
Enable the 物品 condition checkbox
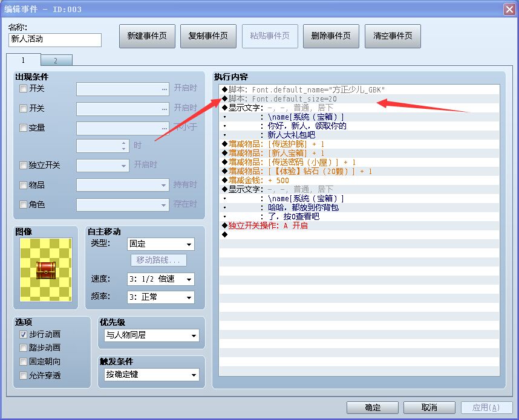coord(23,185)
